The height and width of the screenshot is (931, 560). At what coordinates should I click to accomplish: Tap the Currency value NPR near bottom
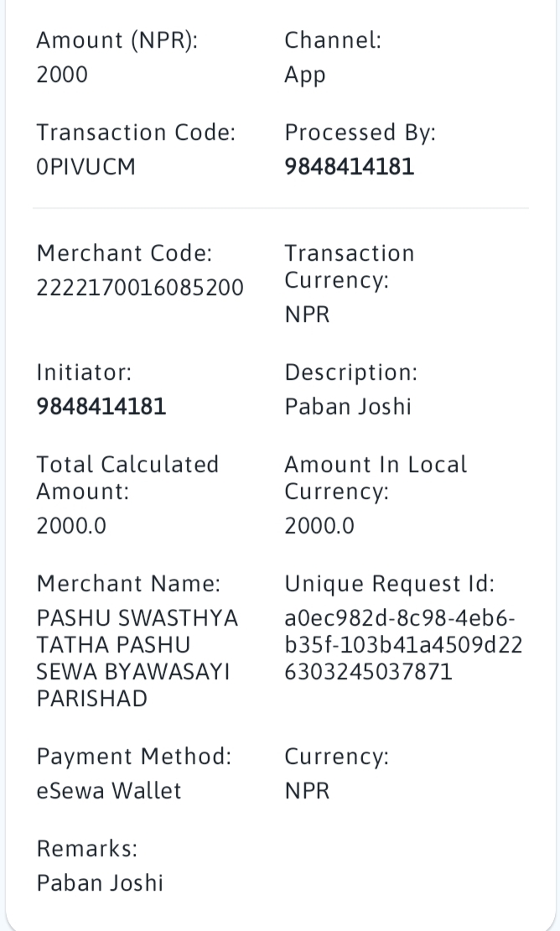tap(307, 791)
